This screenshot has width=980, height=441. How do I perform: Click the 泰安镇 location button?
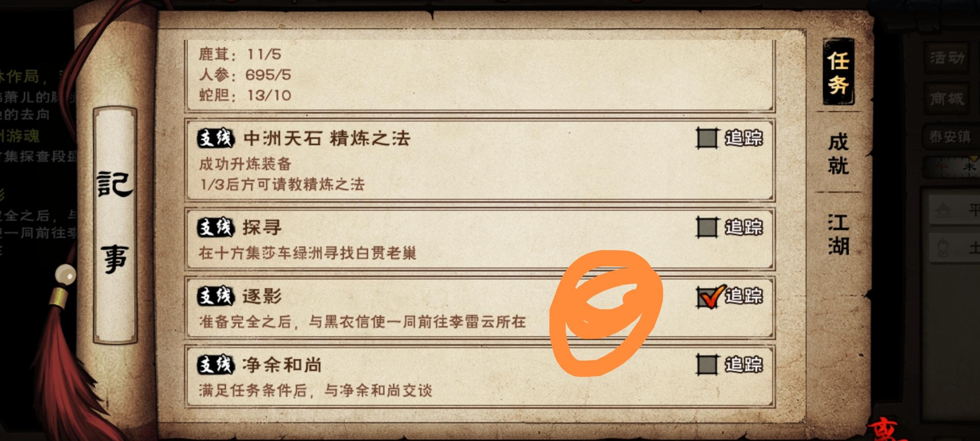(x=950, y=136)
